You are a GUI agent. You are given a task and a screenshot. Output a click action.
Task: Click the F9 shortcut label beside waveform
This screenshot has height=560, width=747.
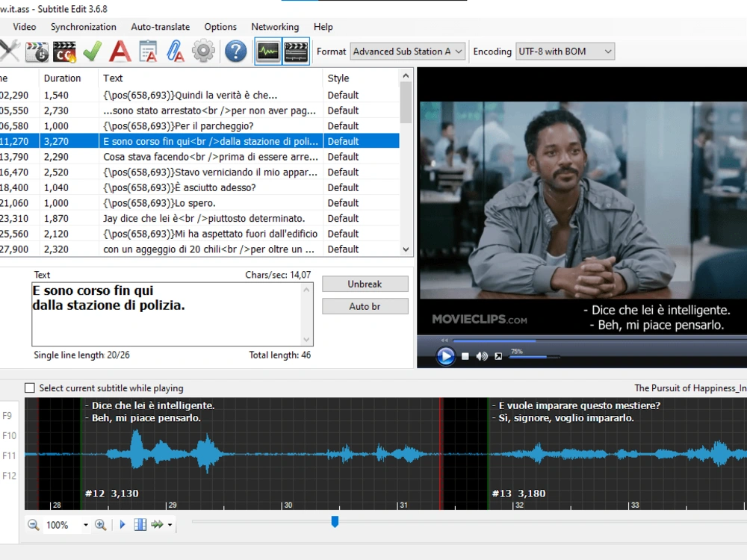(x=7, y=416)
